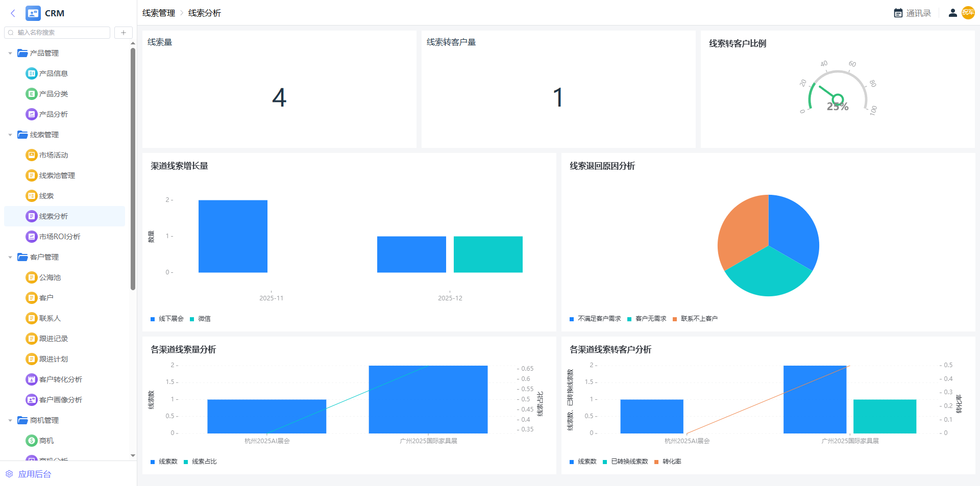Open 市场活动 from the sidebar

point(53,155)
